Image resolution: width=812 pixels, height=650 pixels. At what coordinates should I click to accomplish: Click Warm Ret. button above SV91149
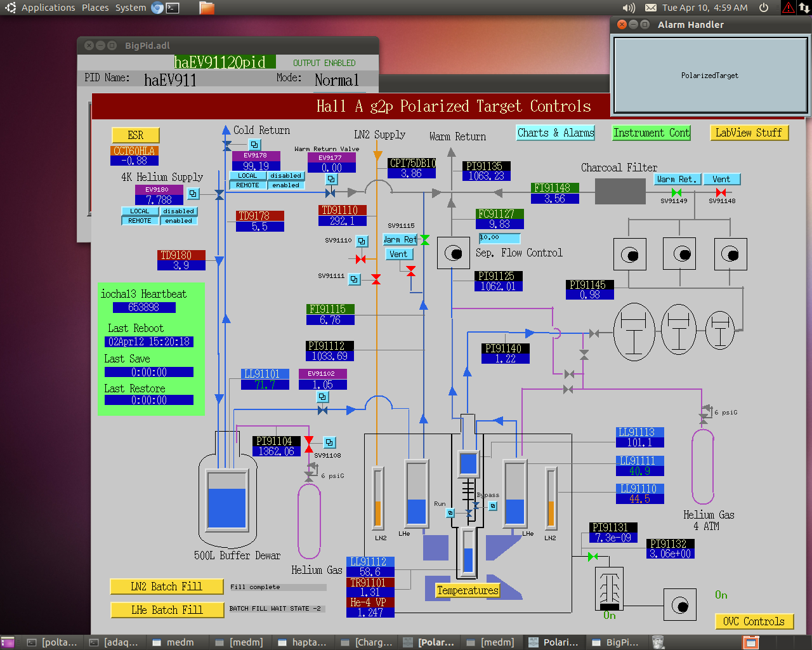(x=676, y=180)
